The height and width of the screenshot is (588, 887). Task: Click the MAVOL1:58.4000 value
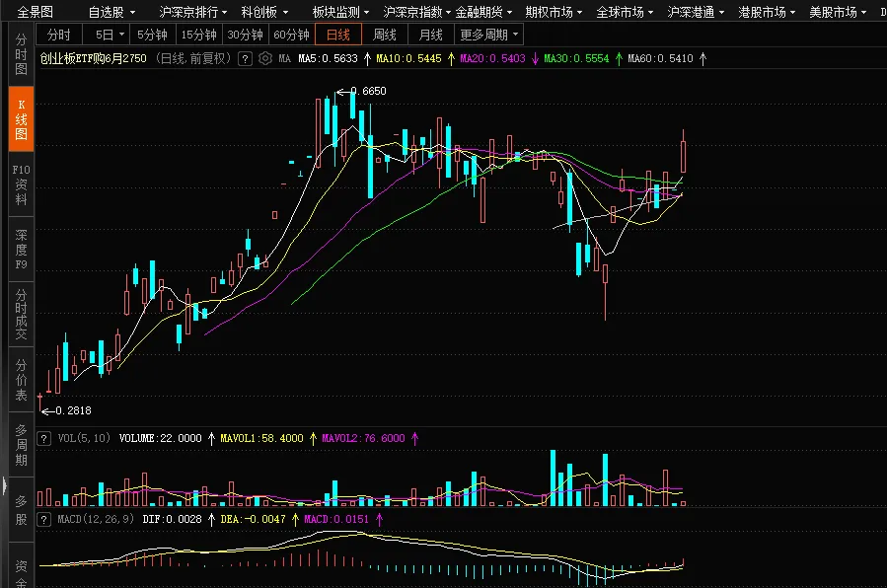(x=261, y=438)
